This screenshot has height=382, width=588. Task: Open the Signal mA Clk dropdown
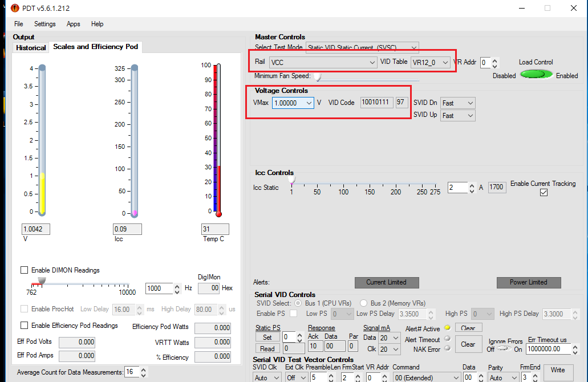click(389, 350)
